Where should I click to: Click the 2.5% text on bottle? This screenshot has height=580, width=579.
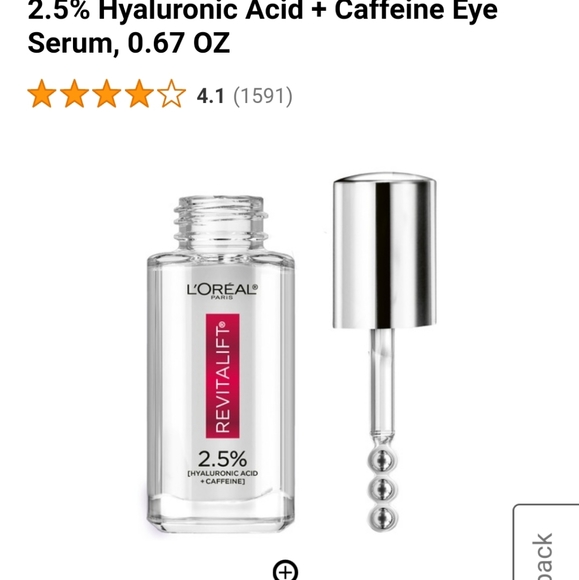[x=222, y=459]
